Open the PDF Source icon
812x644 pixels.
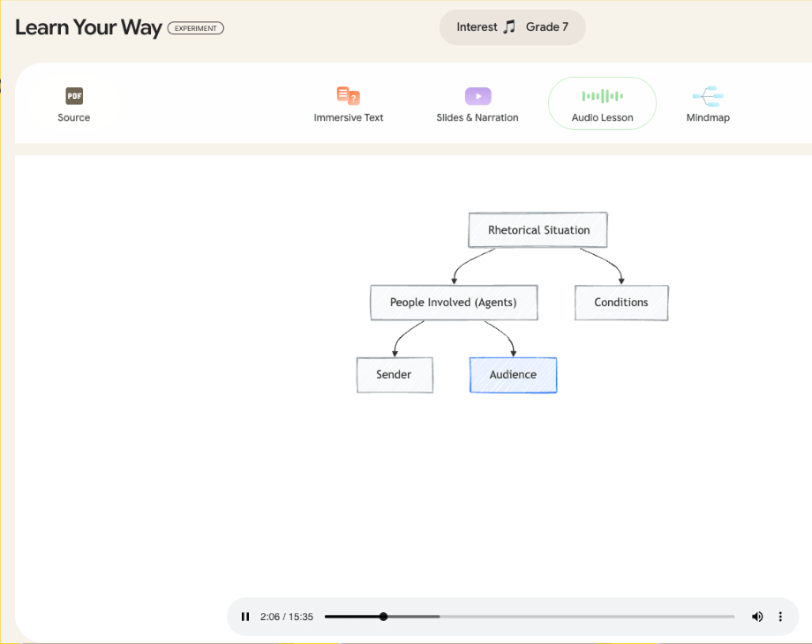click(74, 96)
